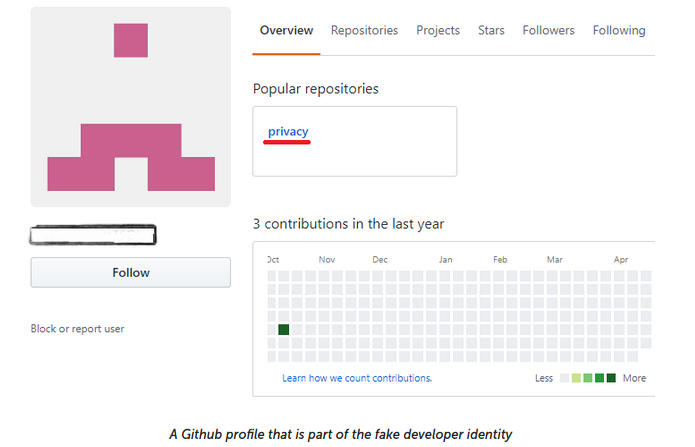The height and width of the screenshot is (447, 695).
Task: Open the Projects tab
Action: tap(438, 30)
